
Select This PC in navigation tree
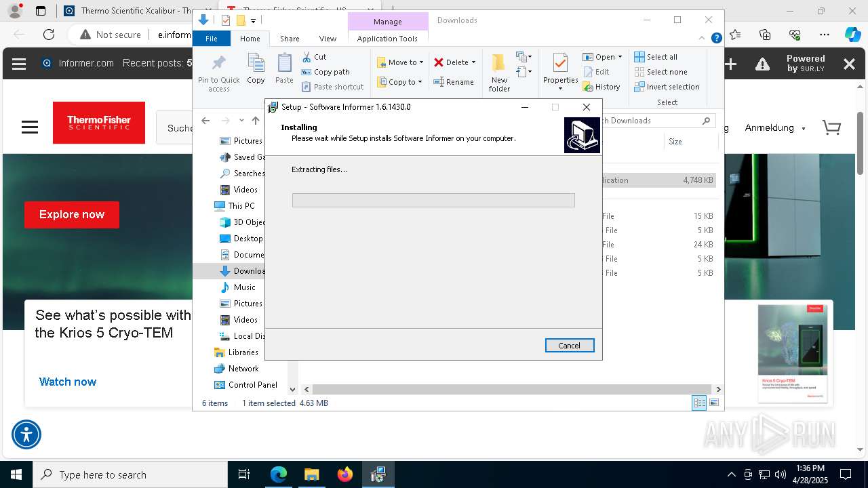[235, 206]
